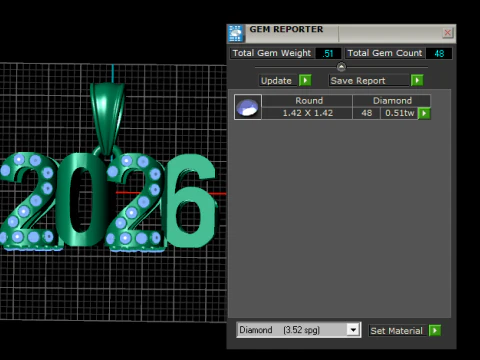Open the Diamond (3.52 spg) material dropdown

(x=353, y=330)
